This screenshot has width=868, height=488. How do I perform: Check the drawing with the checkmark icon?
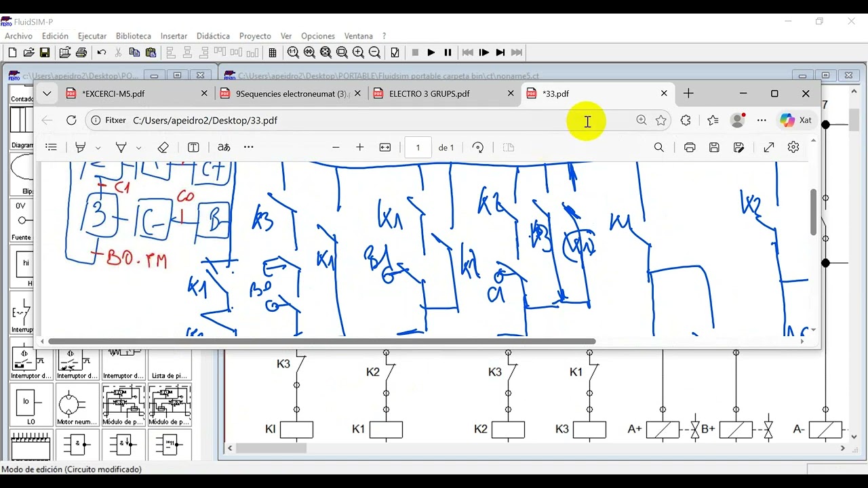(x=395, y=52)
